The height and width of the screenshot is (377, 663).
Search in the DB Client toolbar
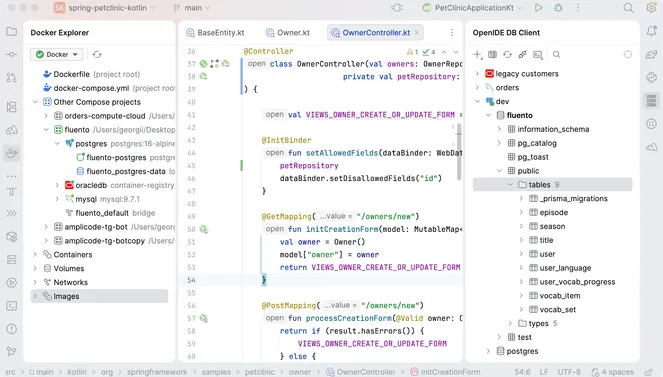556,55
